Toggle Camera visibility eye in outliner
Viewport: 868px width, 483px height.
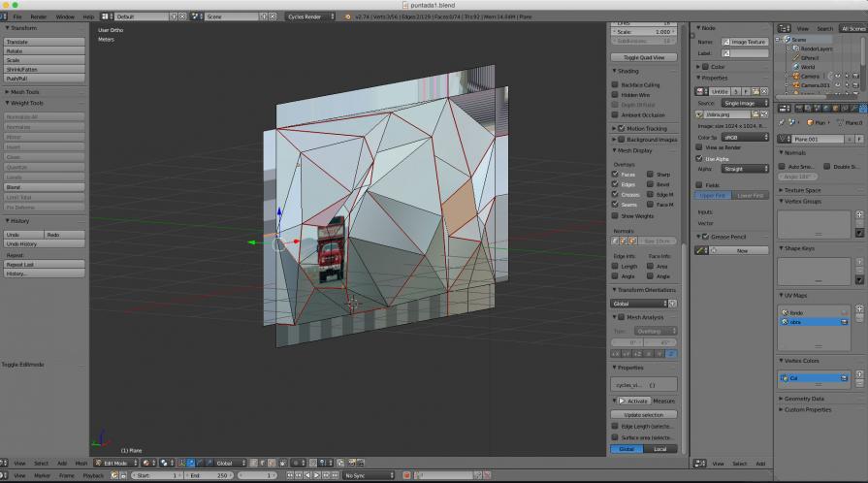tap(838, 76)
